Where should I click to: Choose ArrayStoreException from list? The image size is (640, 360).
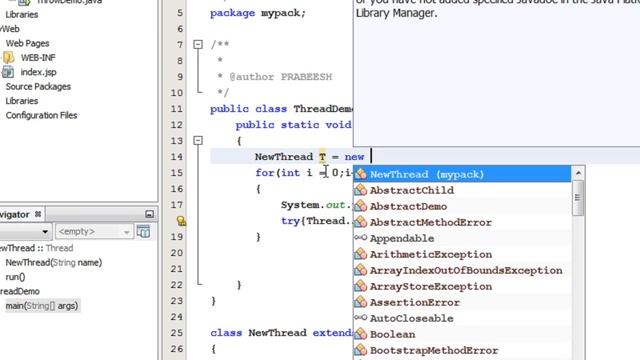462,287
